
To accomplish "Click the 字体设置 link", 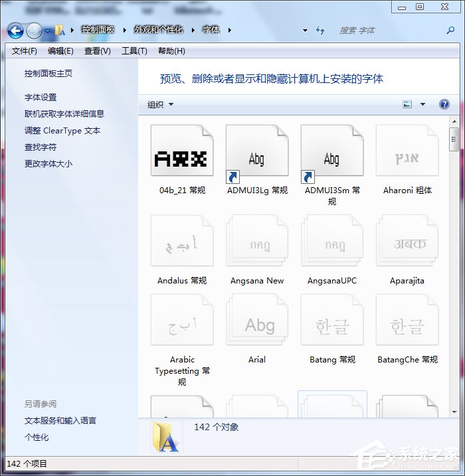I will coord(41,98).
